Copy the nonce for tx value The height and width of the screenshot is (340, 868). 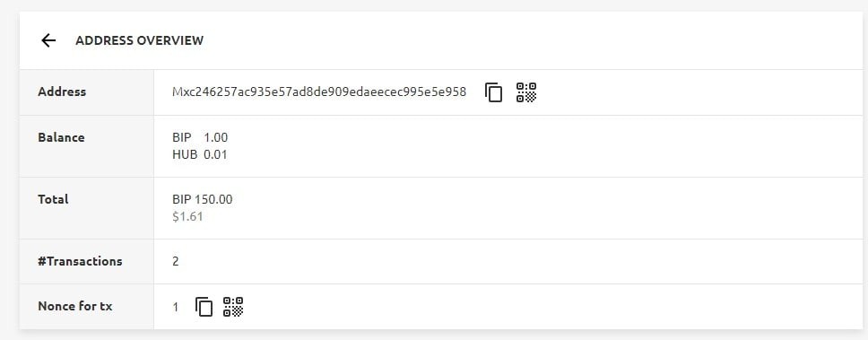coord(204,306)
